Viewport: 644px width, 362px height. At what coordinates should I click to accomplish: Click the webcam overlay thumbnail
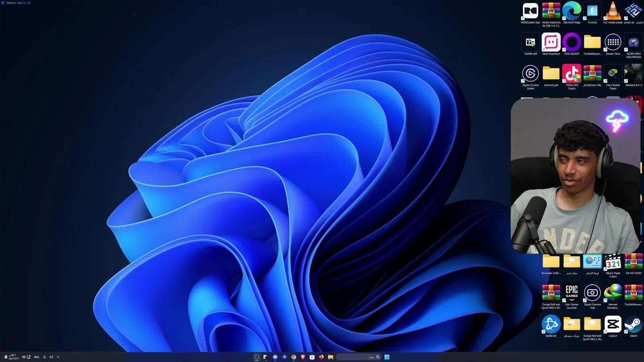576,176
